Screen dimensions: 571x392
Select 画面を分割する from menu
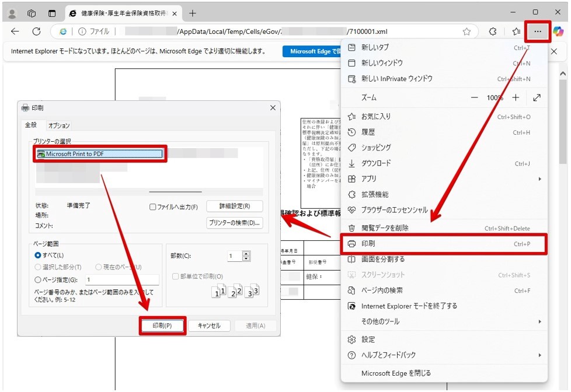click(444, 259)
